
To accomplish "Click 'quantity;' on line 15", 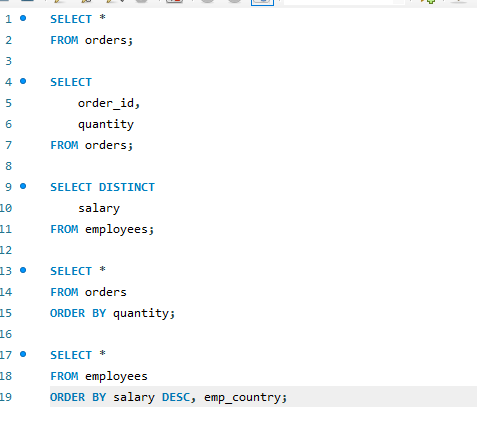I will click(144, 314).
